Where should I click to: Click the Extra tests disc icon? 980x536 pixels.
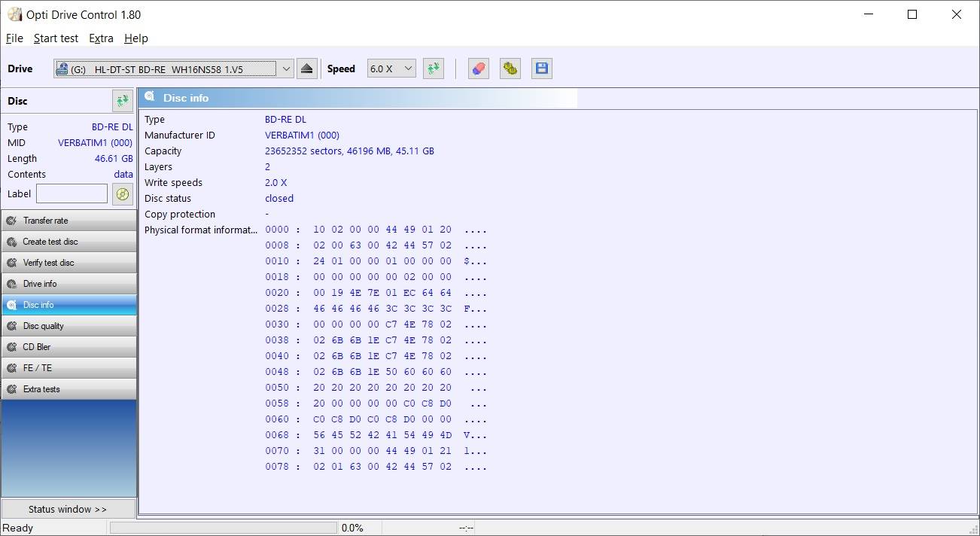pos(11,389)
